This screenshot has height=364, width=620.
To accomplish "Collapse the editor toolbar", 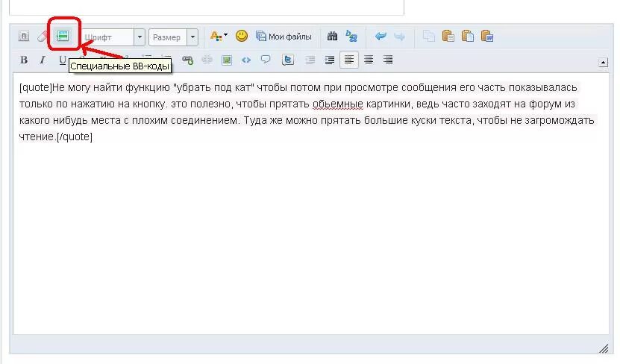I will (603, 63).
